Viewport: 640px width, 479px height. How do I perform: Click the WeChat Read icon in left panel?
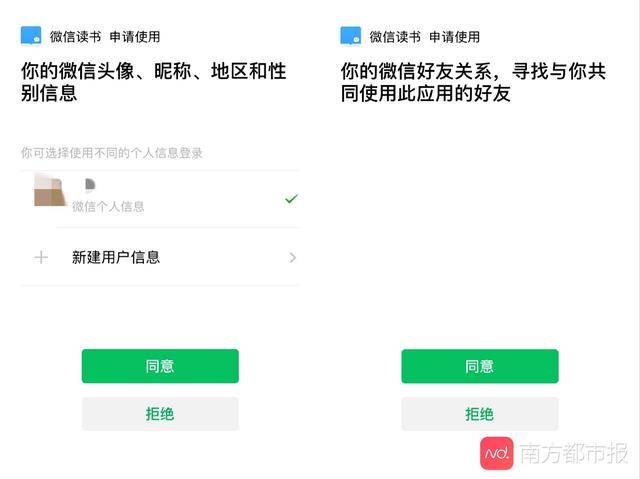click(31, 36)
